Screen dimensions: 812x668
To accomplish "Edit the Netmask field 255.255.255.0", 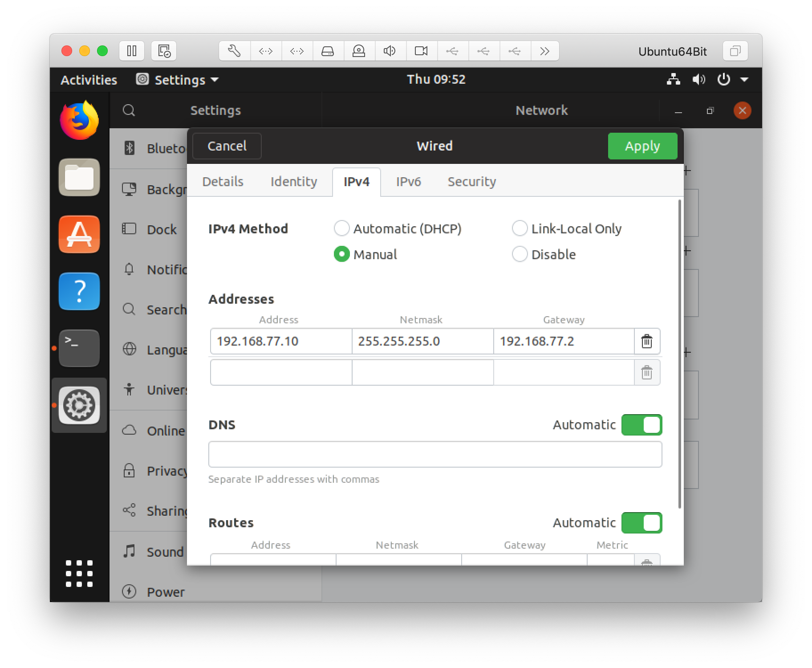I will [422, 341].
